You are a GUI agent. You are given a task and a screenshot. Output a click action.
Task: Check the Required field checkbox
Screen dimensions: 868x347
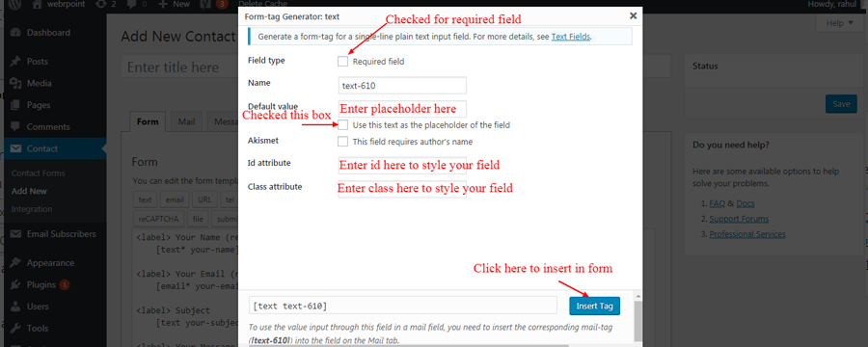click(342, 62)
